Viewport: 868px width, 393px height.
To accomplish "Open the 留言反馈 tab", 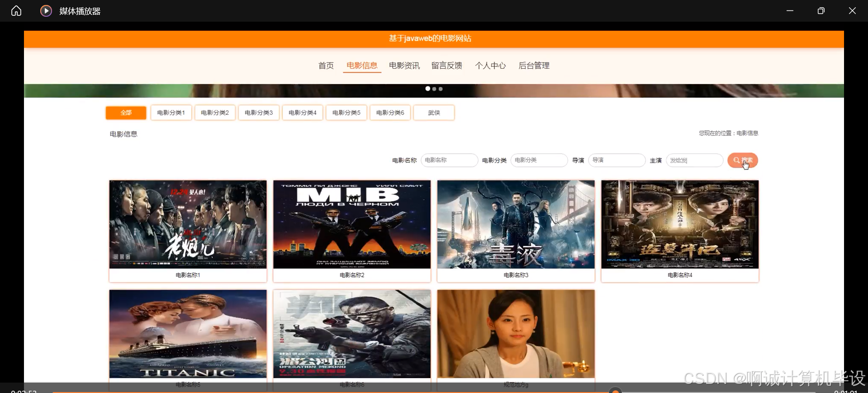I will [x=447, y=66].
